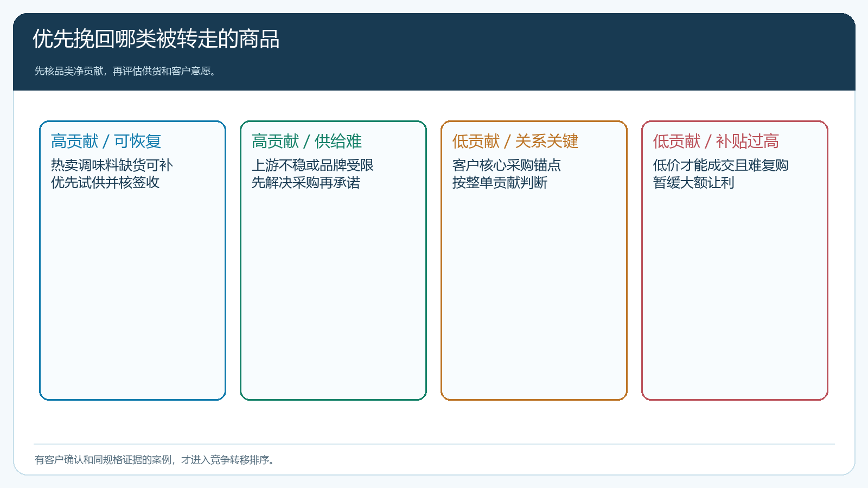The image size is (868, 488).
Task: Click the card heading 高贡献 / 可恢复
Action: (x=106, y=142)
